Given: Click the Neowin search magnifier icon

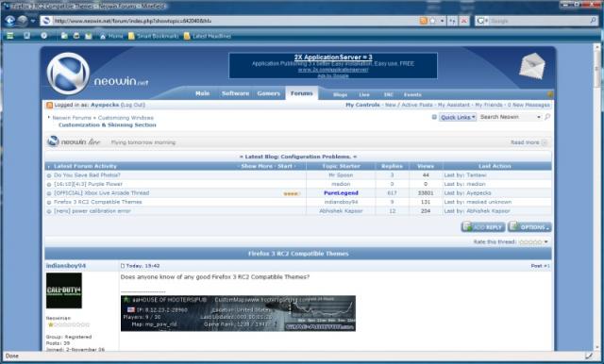Looking at the screenshot, I should pos(547,117).
